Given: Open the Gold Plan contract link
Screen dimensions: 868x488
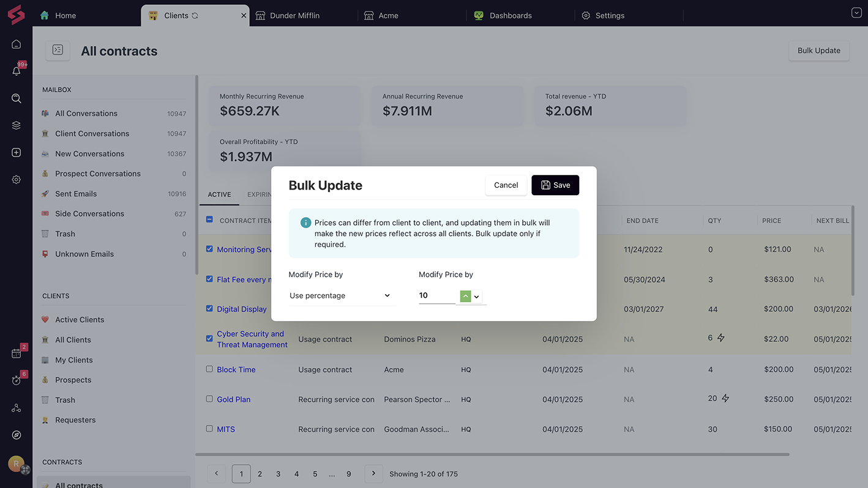Looking at the screenshot, I should pos(234,399).
